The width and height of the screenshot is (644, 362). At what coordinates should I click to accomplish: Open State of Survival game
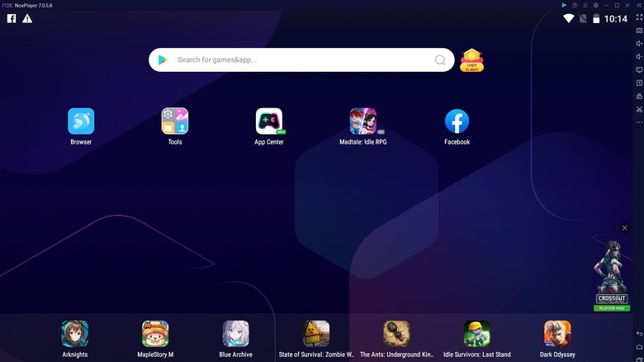316,334
